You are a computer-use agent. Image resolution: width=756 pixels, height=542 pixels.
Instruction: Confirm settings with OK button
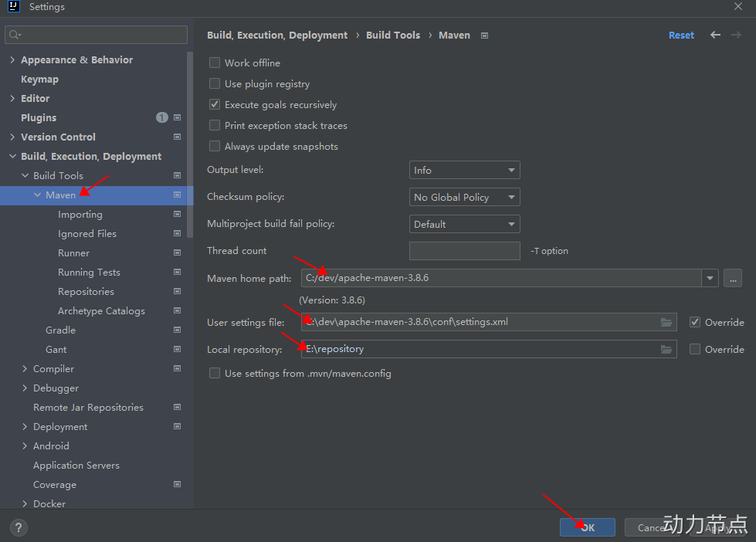pyautogui.click(x=587, y=527)
